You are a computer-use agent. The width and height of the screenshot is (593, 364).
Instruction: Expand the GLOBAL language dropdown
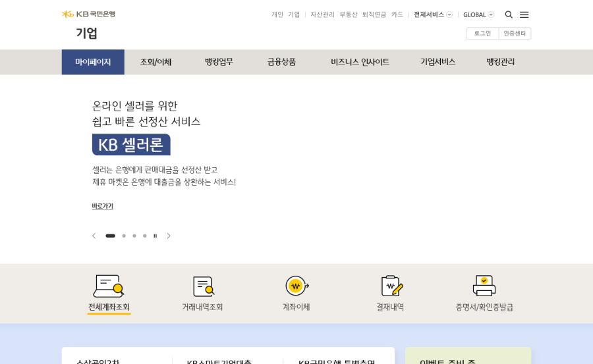click(x=478, y=14)
